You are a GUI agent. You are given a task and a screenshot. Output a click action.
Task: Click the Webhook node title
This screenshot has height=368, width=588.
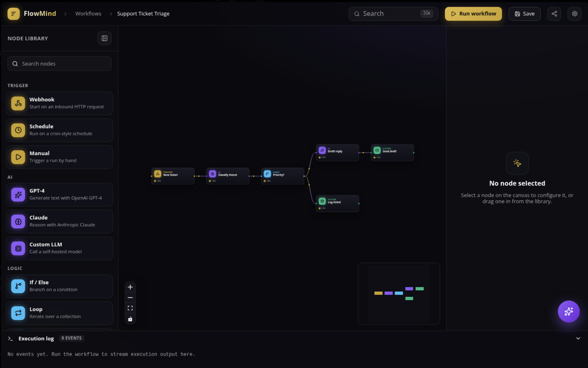[42, 99]
